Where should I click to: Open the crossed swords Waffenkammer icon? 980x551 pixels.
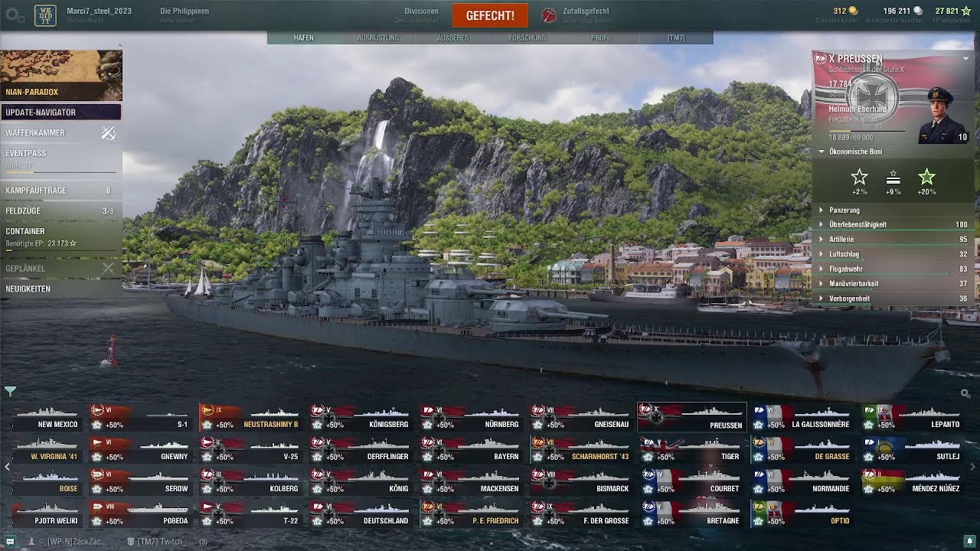tap(108, 133)
